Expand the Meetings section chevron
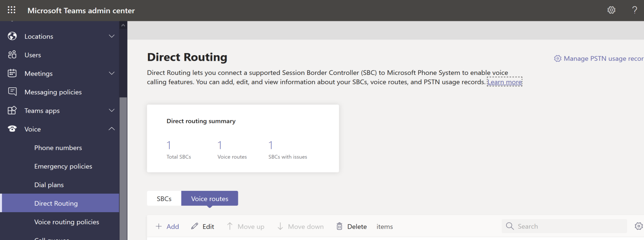The image size is (644, 240). (x=112, y=73)
